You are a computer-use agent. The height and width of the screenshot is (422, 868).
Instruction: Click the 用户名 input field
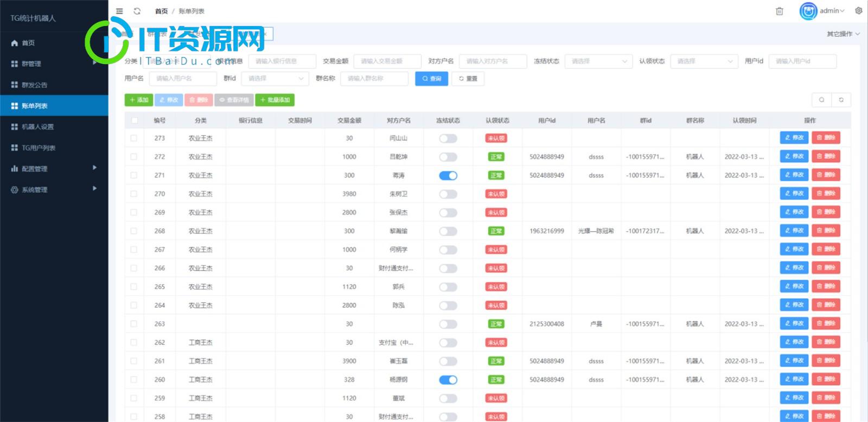tap(183, 79)
